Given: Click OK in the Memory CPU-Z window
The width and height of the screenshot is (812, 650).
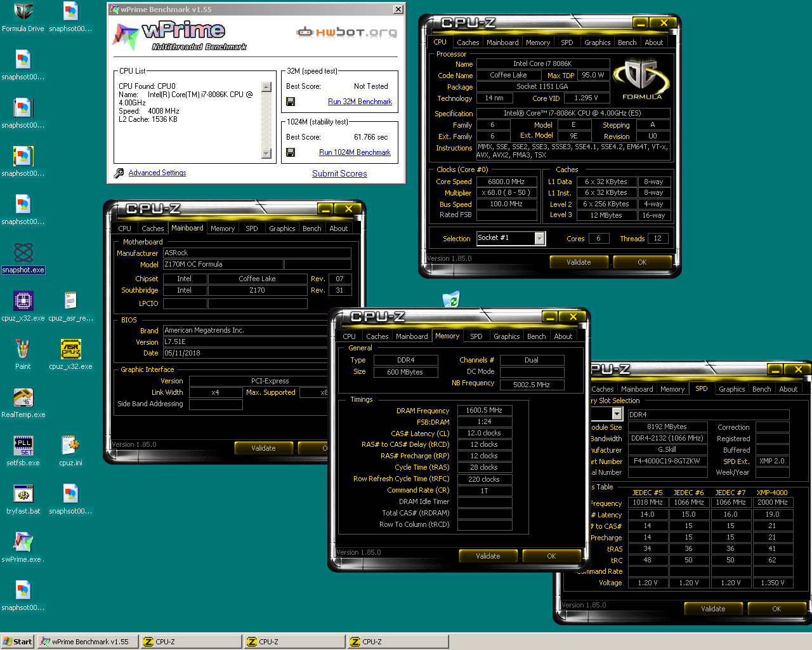Looking at the screenshot, I should point(551,556).
